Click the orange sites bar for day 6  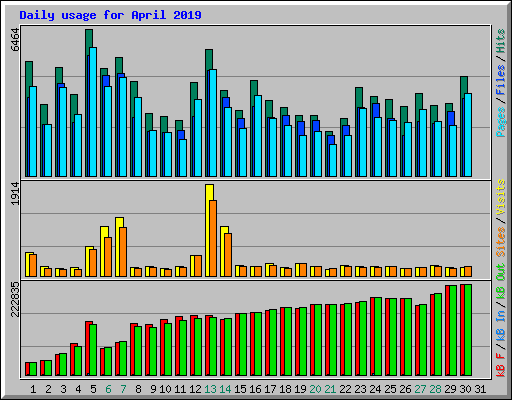(108, 257)
